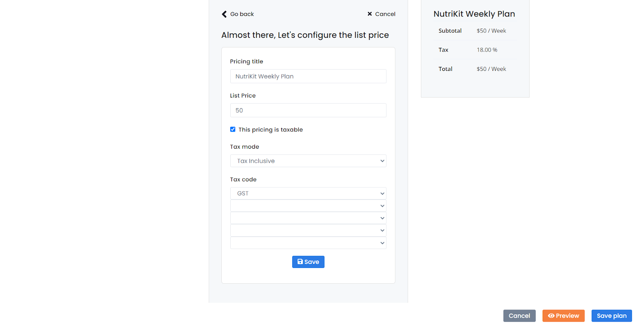The image size is (644, 326).
Task: Expand the first empty dropdown below GST
Action: (x=308, y=206)
